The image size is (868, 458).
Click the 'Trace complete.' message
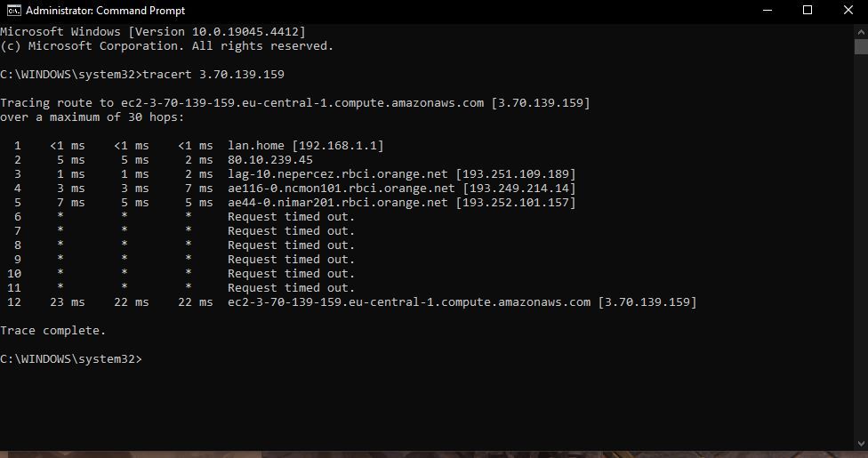[52, 330]
